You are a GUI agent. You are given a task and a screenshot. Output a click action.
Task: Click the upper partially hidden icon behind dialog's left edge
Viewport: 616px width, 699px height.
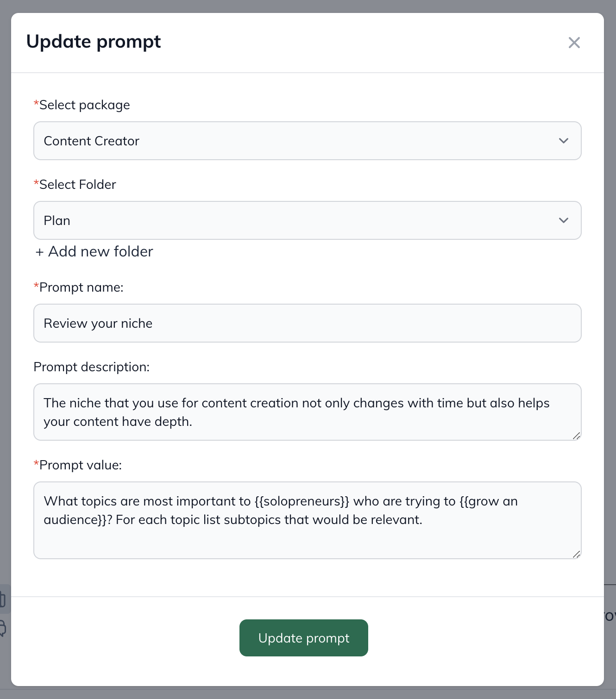click(3, 599)
